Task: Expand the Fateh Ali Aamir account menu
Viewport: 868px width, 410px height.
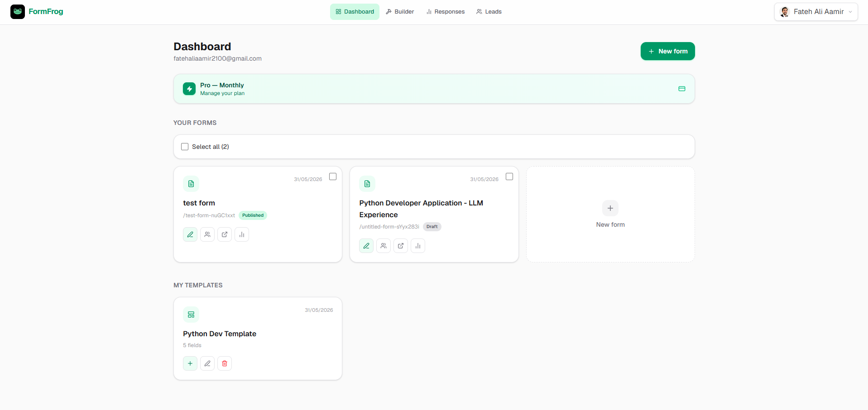Action: [x=816, y=12]
